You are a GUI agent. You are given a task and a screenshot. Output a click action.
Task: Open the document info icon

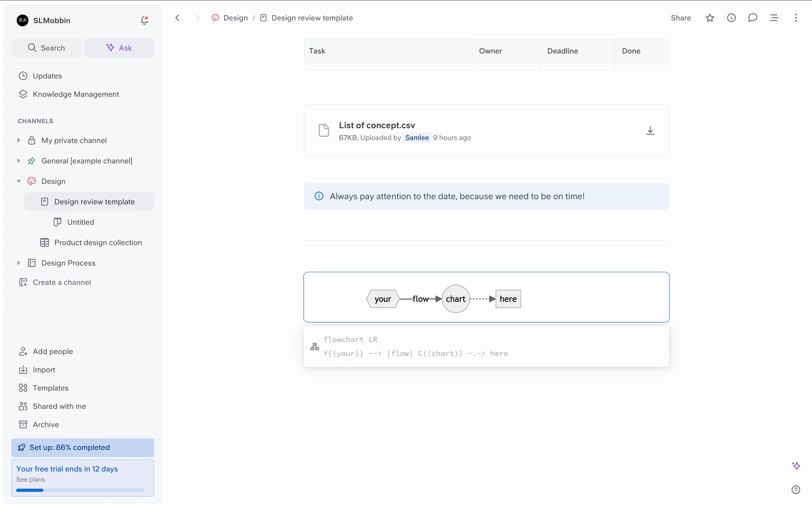point(731,18)
